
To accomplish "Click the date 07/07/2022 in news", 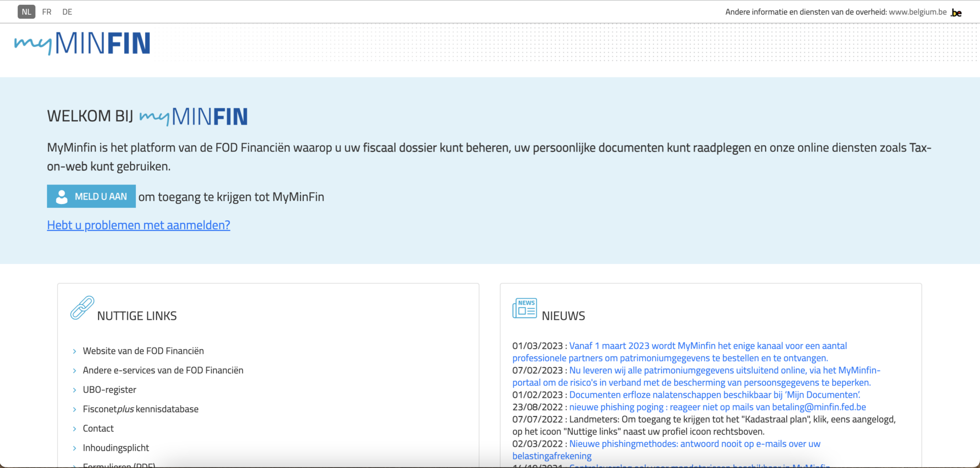I will [x=537, y=419].
